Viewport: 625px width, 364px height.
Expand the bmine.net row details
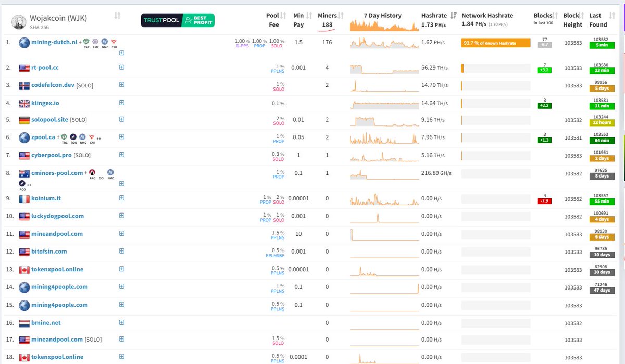pos(121,322)
